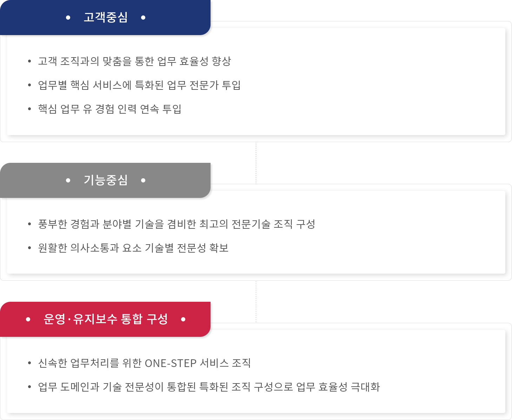Click the dot left of 기능중심
This screenshot has width=512, height=420.
(x=68, y=180)
